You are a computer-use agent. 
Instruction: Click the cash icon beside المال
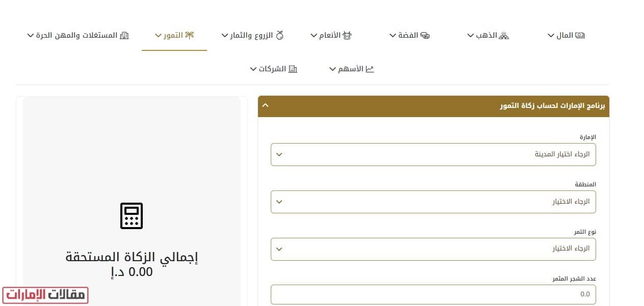(579, 35)
